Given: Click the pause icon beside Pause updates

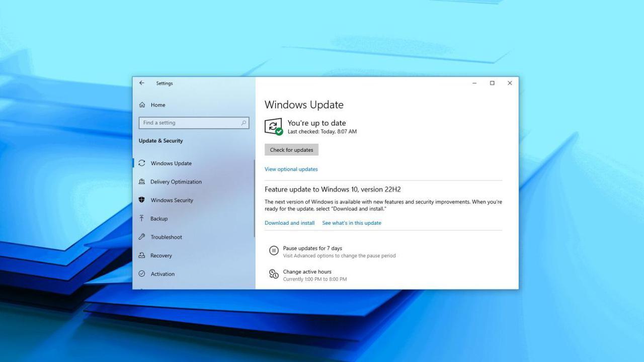Looking at the screenshot, I should click(274, 250).
